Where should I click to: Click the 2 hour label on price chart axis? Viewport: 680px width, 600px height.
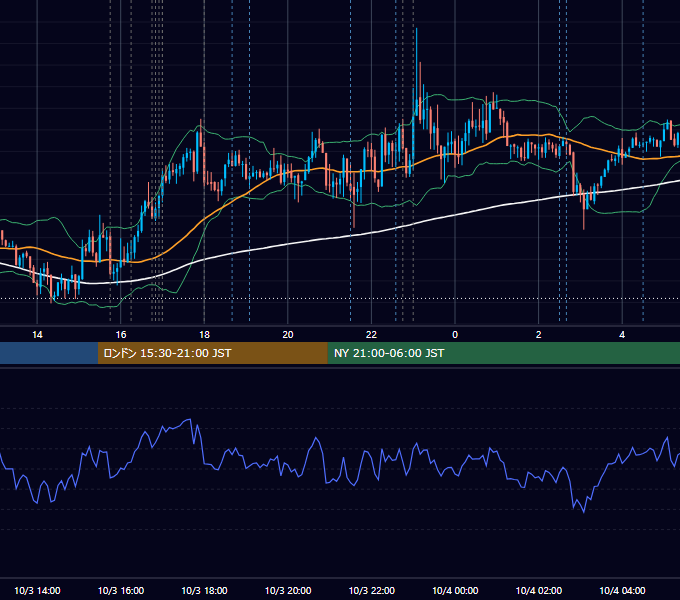point(539,335)
